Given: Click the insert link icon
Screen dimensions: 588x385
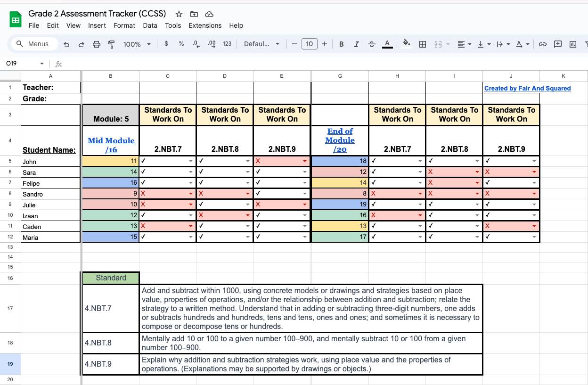Looking at the screenshot, I should pyautogui.click(x=543, y=44).
